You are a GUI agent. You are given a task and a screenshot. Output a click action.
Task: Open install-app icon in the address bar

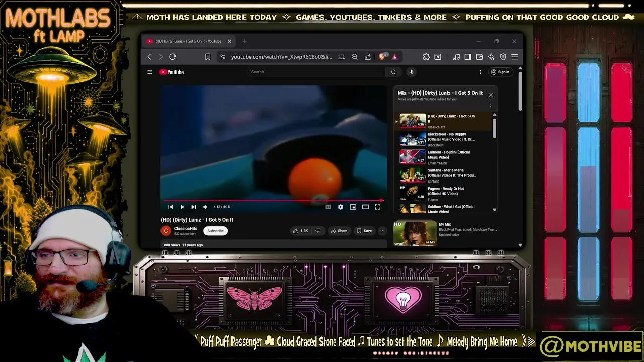point(341,57)
